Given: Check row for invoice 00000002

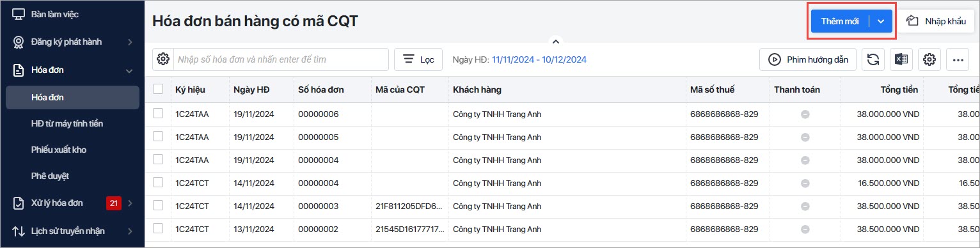Looking at the screenshot, I should 158,228.
